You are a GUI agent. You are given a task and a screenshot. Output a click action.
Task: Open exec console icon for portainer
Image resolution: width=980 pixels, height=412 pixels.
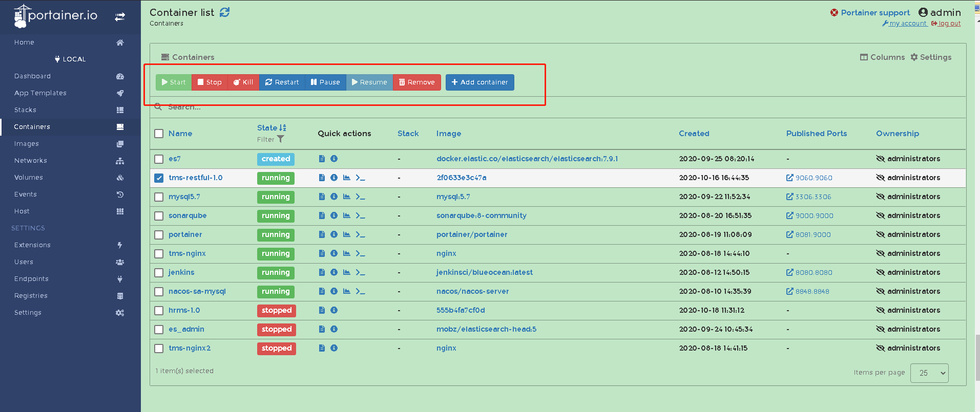point(361,234)
